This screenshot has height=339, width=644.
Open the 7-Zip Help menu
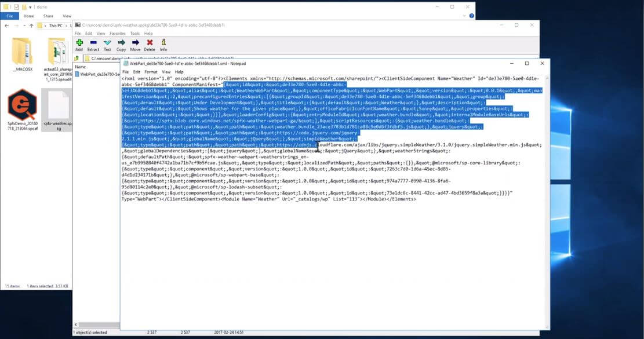click(x=148, y=34)
